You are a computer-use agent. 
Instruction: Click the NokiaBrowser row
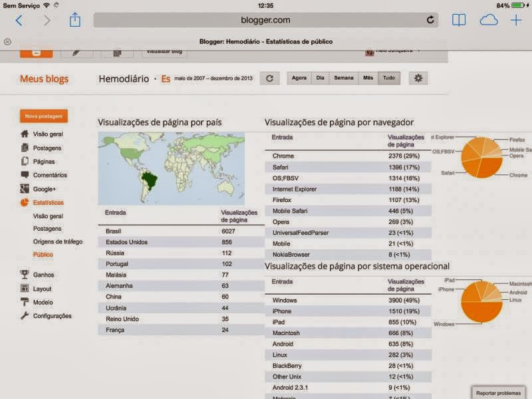(348, 255)
